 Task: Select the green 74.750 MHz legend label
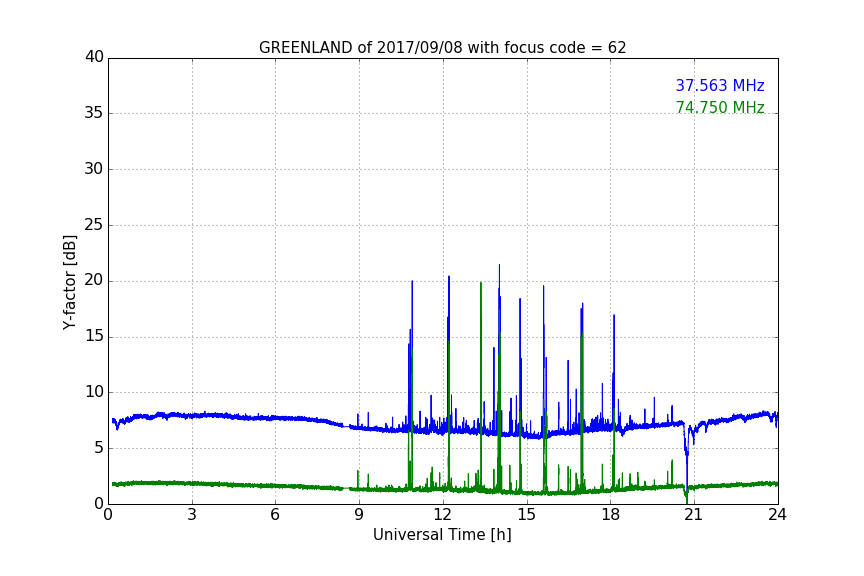[720, 107]
